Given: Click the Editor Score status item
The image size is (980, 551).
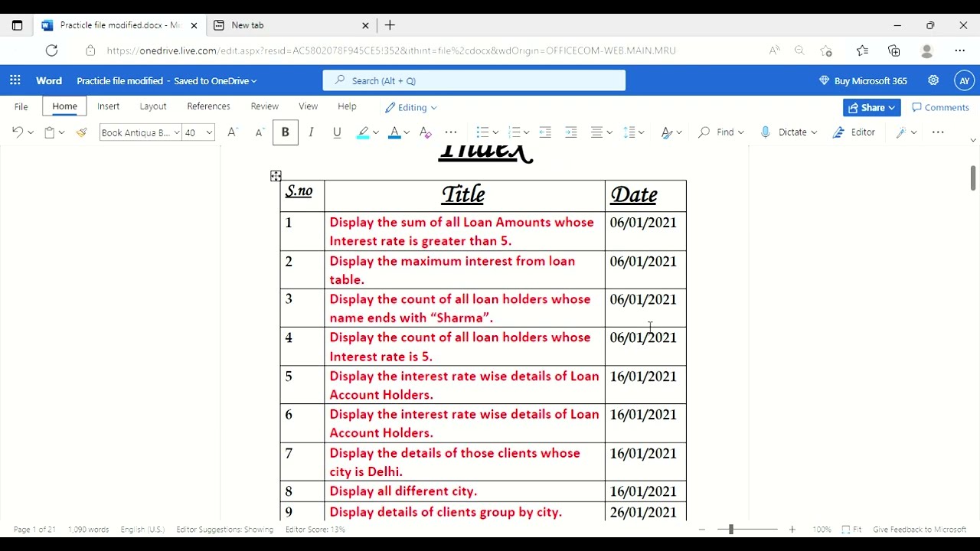Looking at the screenshot, I should coord(315,529).
